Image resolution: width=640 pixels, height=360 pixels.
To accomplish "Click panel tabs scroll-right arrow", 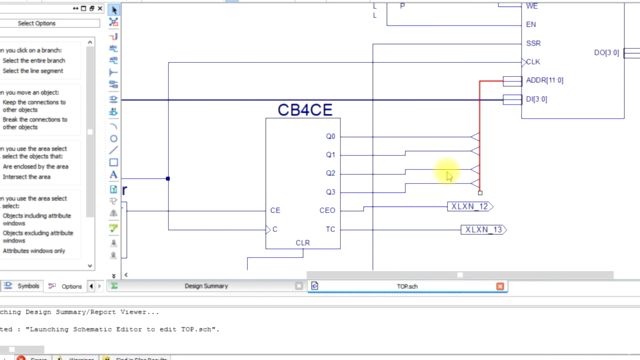I will (x=99, y=286).
